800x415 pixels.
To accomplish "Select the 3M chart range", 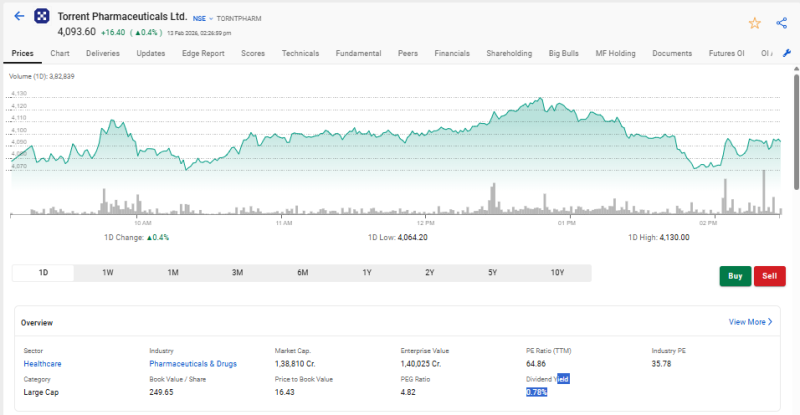I will point(237,273).
